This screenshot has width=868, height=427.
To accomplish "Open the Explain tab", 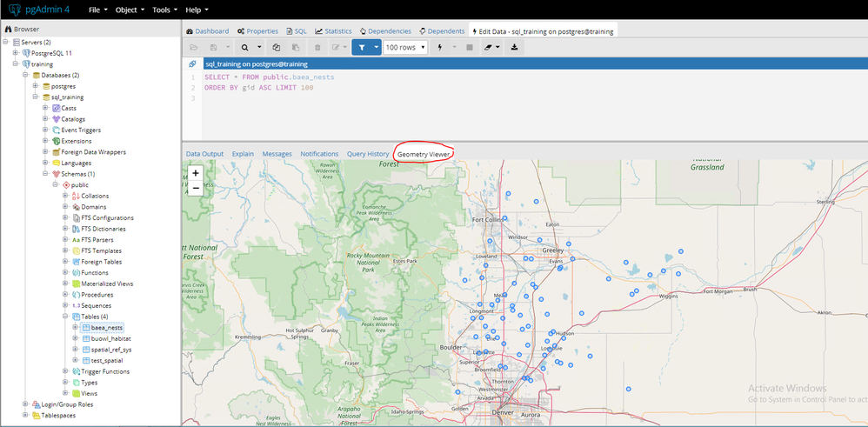I will point(243,153).
